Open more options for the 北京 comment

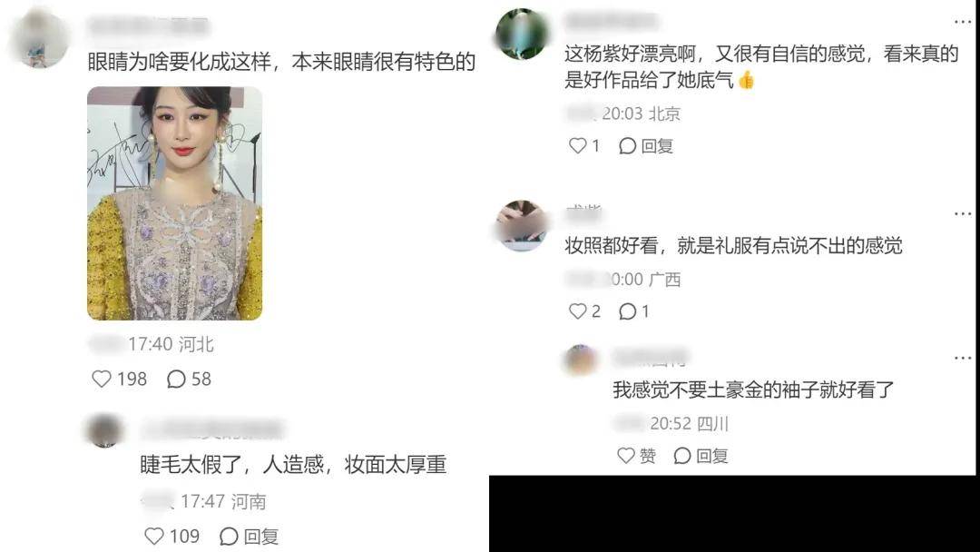(x=963, y=22)
